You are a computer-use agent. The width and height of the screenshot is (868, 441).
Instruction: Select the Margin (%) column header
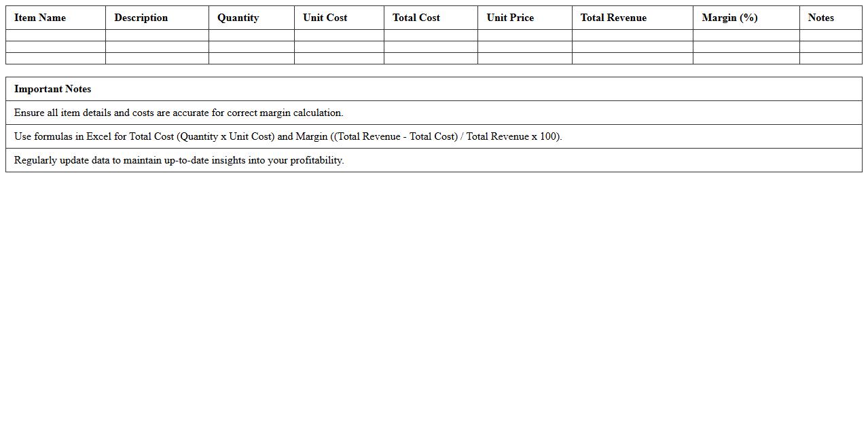pos(729,18)
